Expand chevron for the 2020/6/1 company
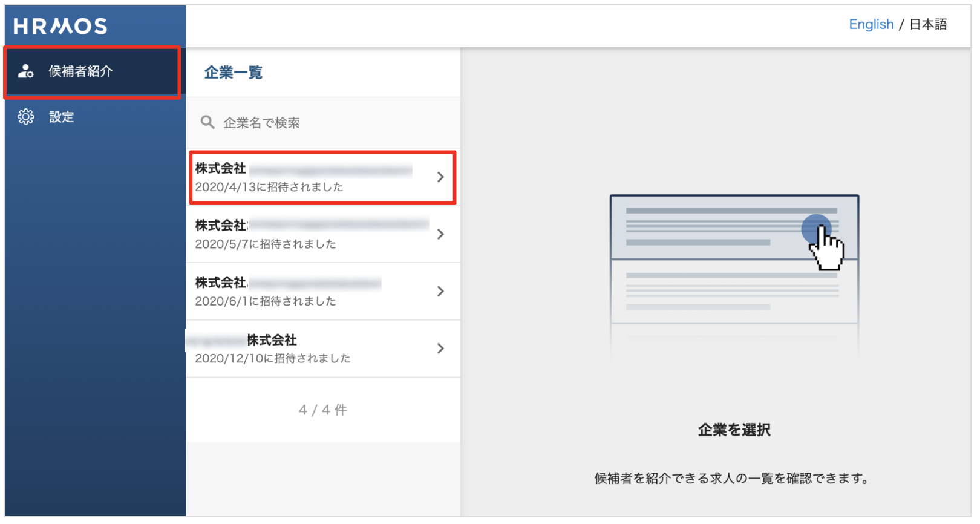 click(440, 292)
